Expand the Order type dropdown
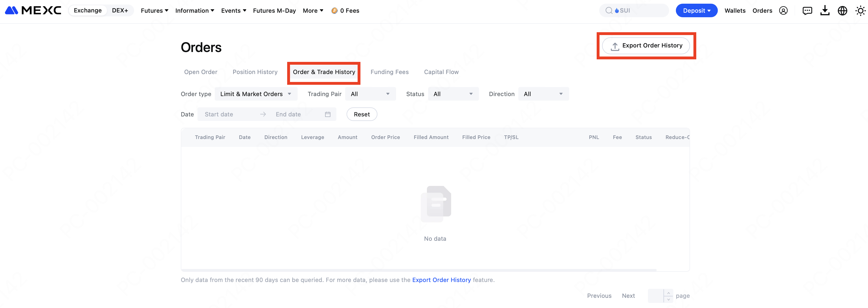 click(255, 94)
